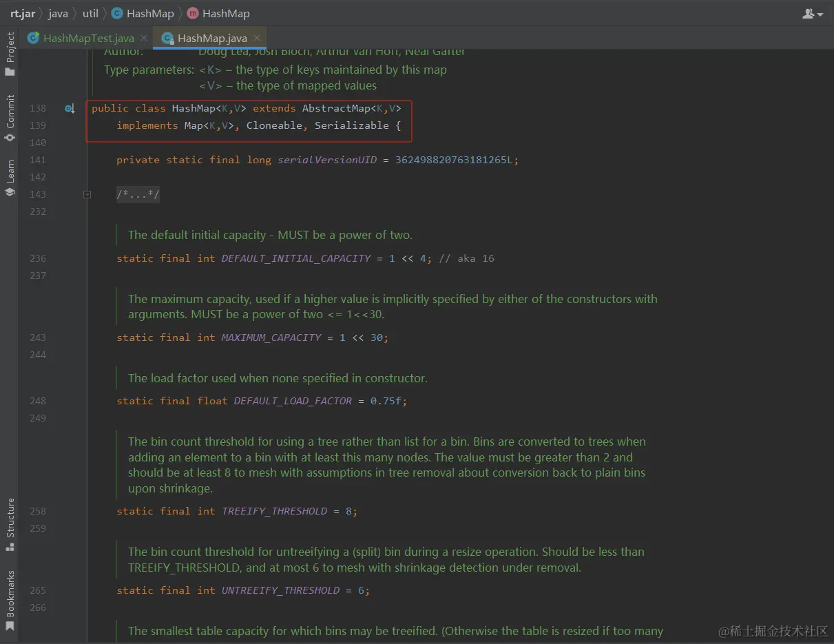Click DEFAULT_LOAD_FACTOR constant
The image size is (834, 644).
coord(293,401)
